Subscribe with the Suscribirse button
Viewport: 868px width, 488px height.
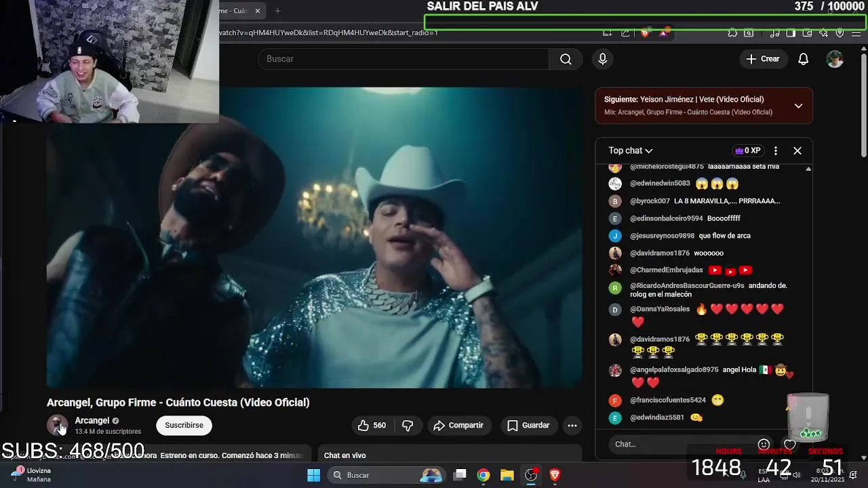click(184, 425)
